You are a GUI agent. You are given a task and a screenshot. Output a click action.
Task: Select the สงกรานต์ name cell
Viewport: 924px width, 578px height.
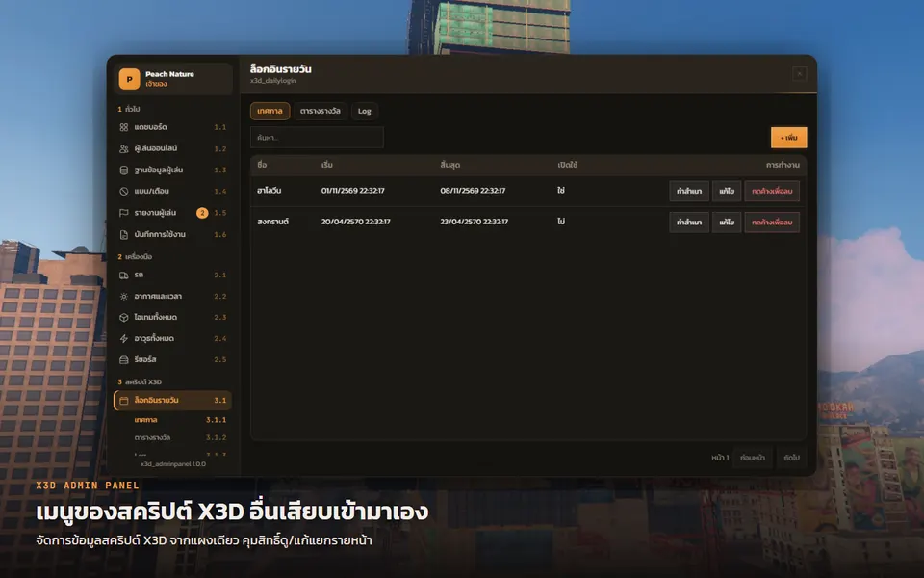pos(272,222)
